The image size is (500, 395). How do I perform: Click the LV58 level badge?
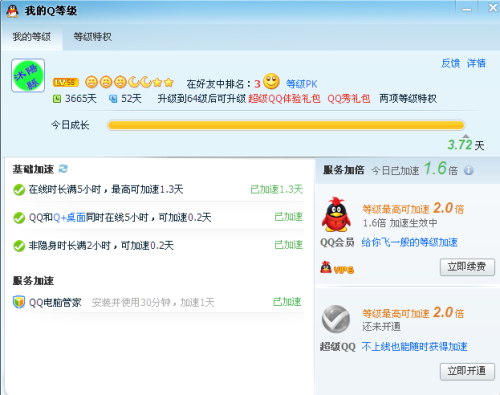coord(66,82)
